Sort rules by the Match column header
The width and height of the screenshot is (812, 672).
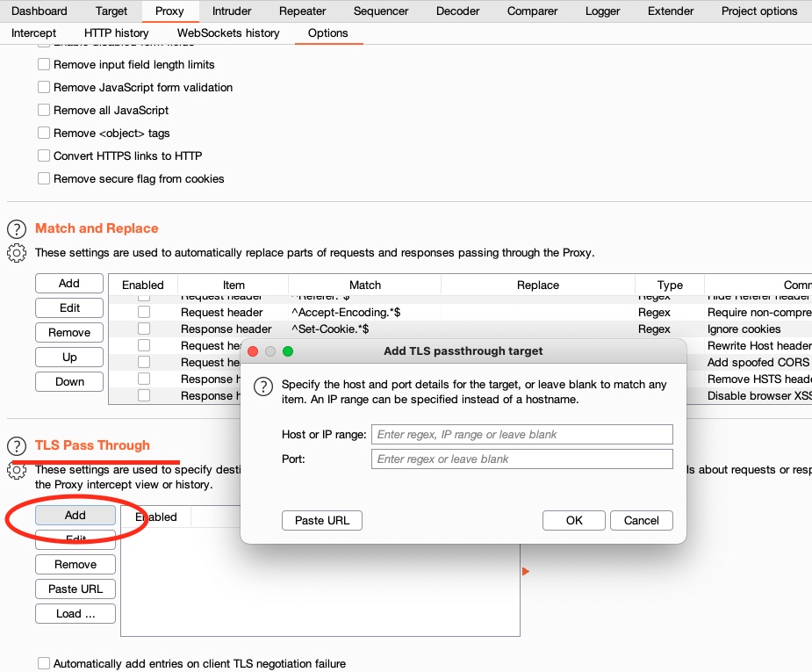[365, 285]
